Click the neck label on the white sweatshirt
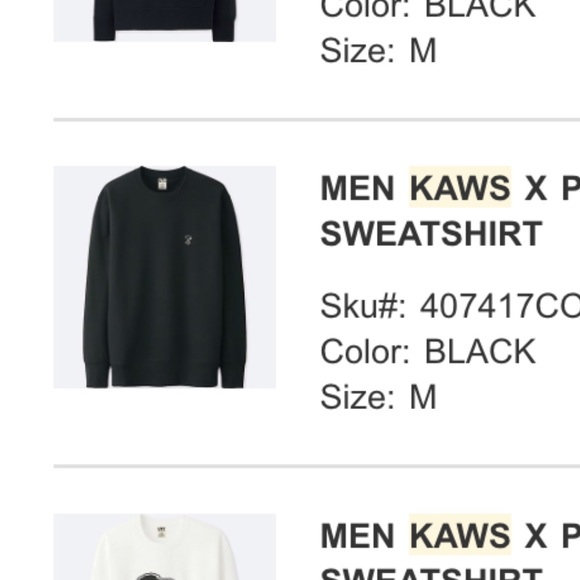This screenshot has width=580, height=580. tap(162, 532)
